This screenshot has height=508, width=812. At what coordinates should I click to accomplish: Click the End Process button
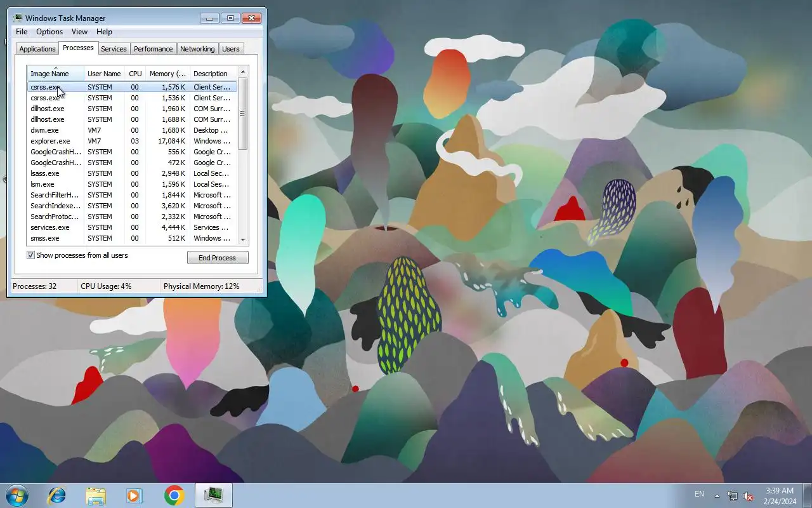click(218, 258)
